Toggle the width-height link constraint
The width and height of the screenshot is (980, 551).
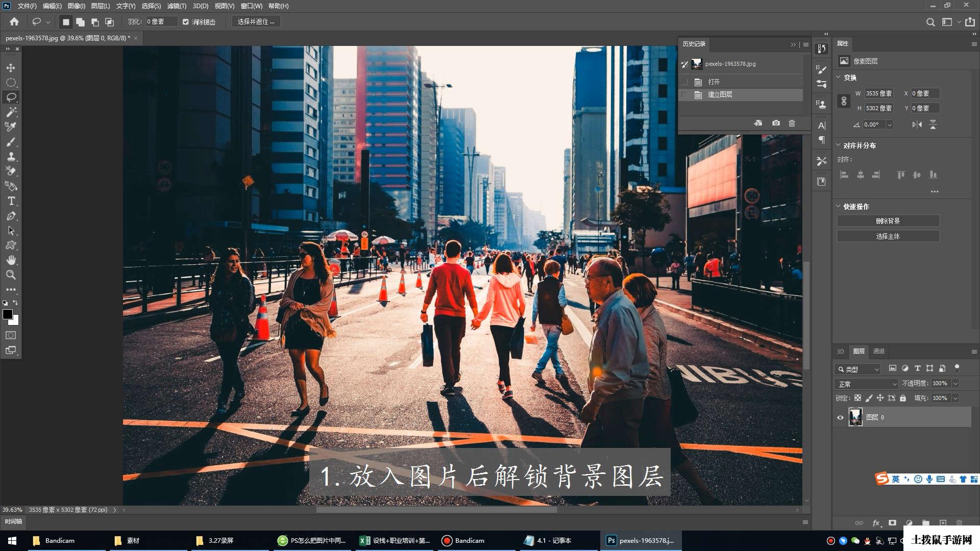[844, 101]
